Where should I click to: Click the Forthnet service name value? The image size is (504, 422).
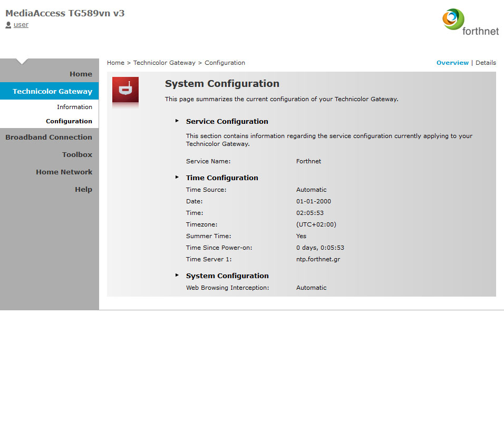[308, 161]
